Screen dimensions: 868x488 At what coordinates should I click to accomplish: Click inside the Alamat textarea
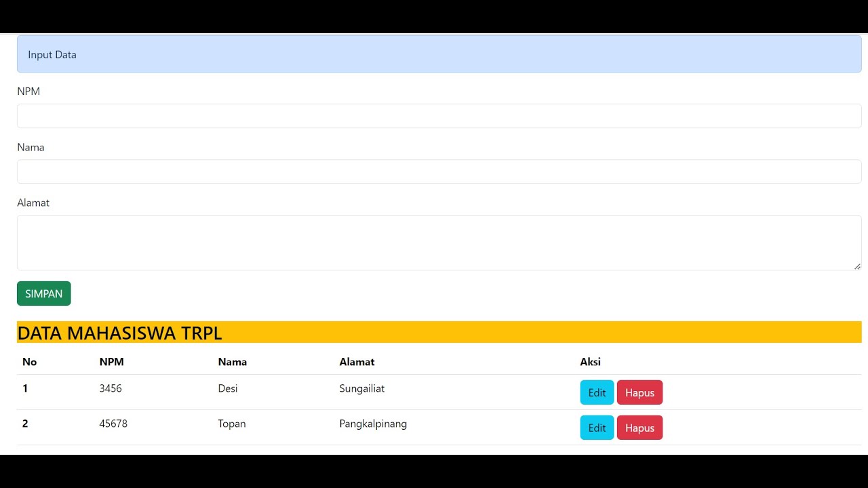pyautogui.click(x=439, y=243)
